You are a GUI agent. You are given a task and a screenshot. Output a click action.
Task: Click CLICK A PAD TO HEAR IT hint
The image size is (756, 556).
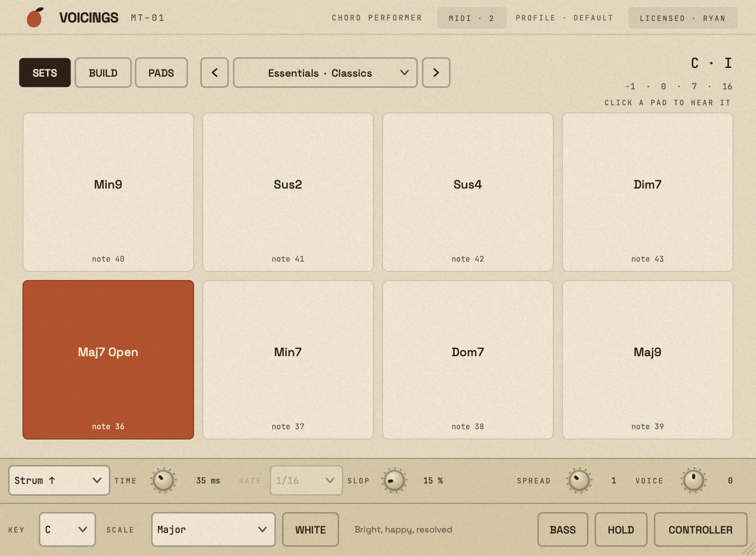[x=668, y=103]
